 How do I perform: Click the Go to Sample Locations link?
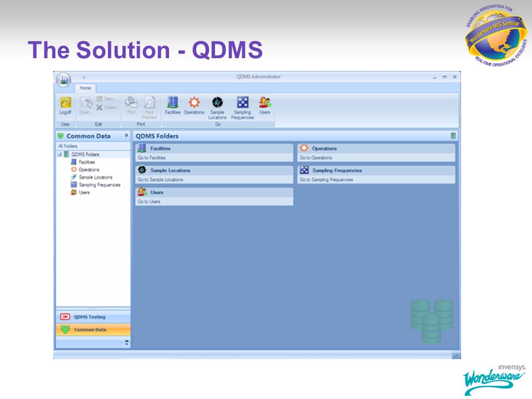click(x=161, y=180)
